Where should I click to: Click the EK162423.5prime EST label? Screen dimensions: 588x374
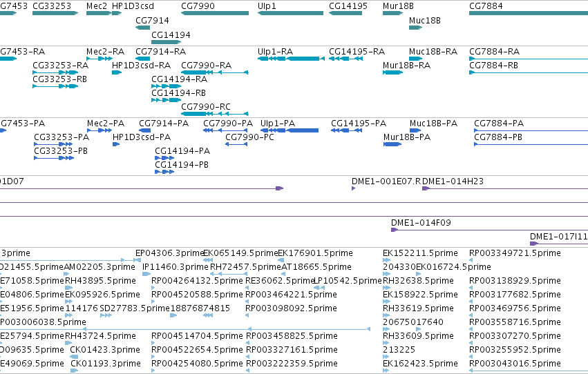[420, 364]
